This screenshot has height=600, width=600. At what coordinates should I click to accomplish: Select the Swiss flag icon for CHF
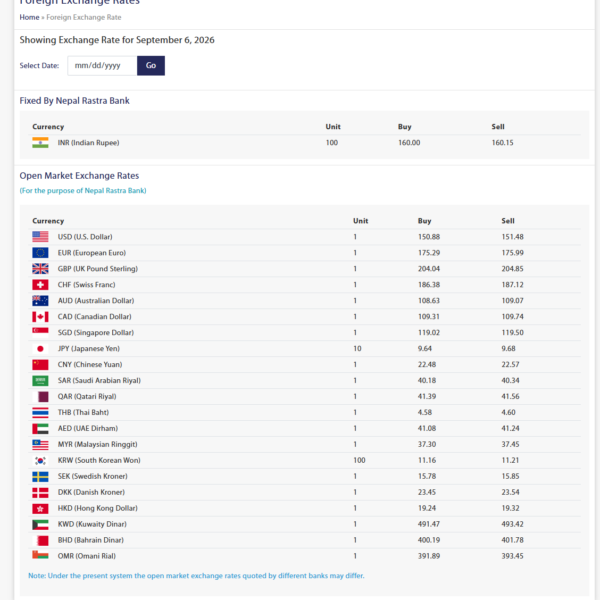[x=40, y=285]
